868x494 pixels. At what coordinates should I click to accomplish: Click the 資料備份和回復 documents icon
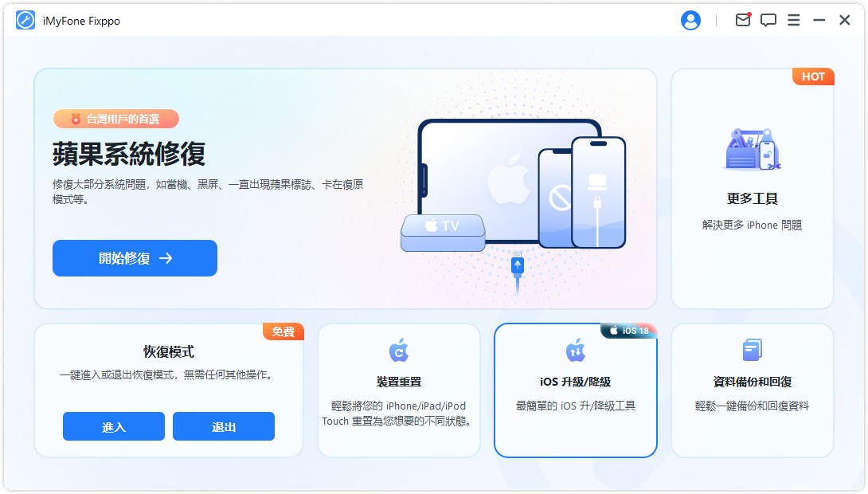pos(753,350)
